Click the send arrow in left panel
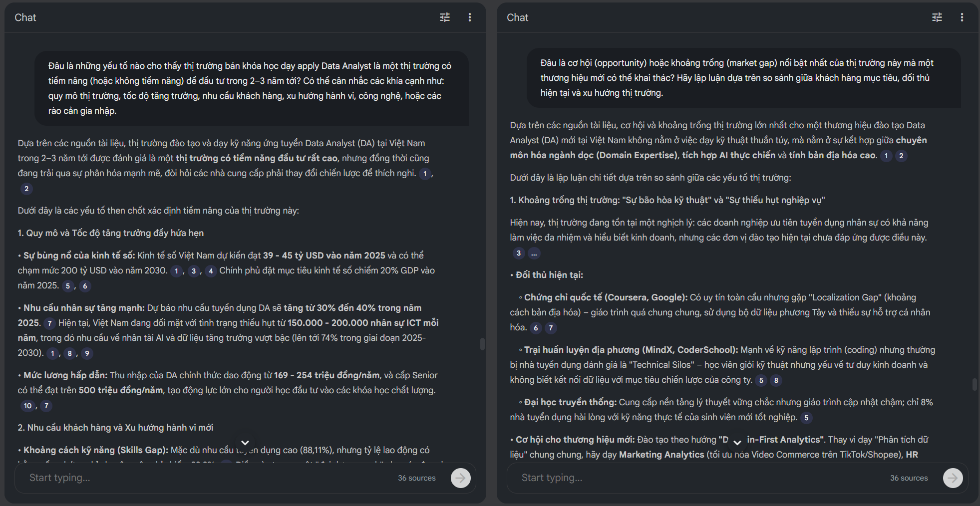This screenshot has width=980, height=506. 460,478
